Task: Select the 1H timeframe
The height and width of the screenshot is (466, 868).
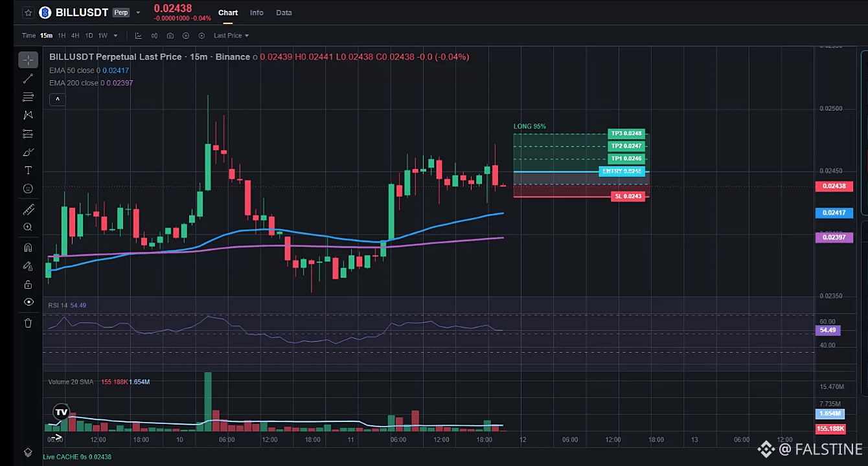Action: 62,36
